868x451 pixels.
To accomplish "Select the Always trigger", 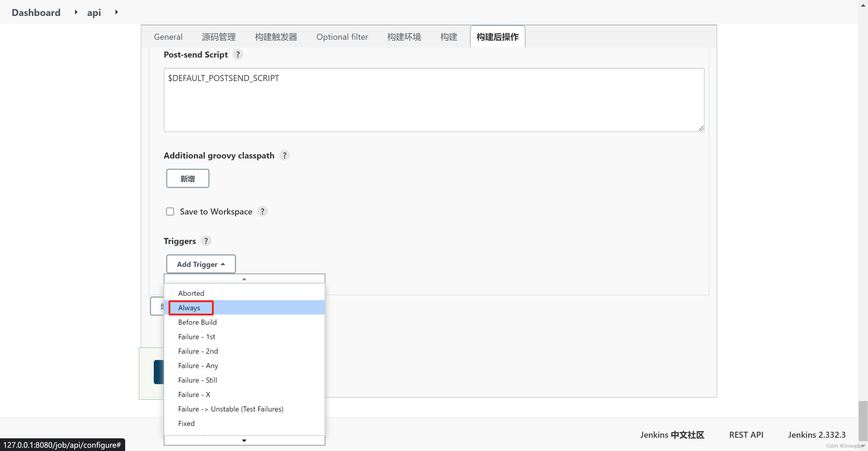I will (x=244, y=308).
